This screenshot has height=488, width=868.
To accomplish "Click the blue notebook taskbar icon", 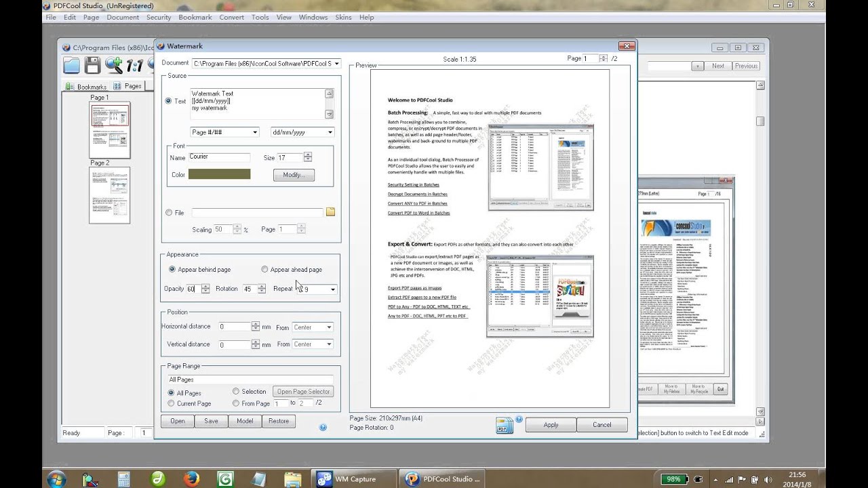I will point(259,479).
